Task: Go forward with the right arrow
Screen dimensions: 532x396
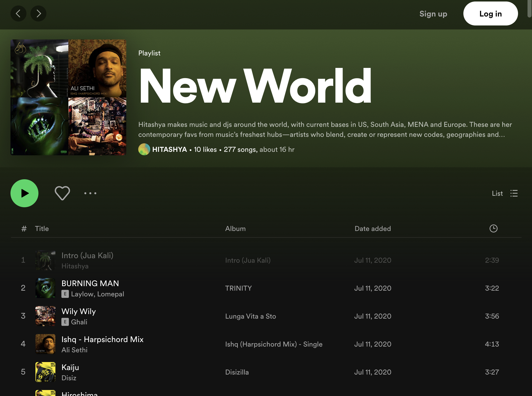Action: point(38,13)
